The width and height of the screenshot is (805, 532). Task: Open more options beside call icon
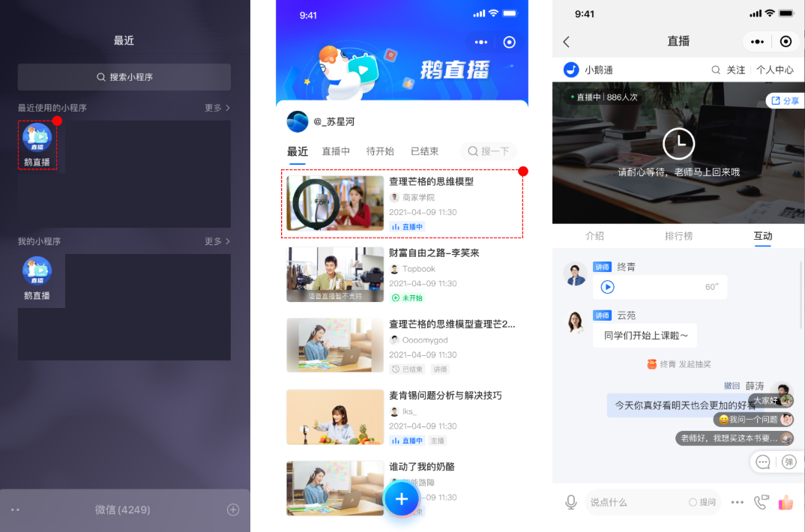pyautogui.click(x=738, y=502)
